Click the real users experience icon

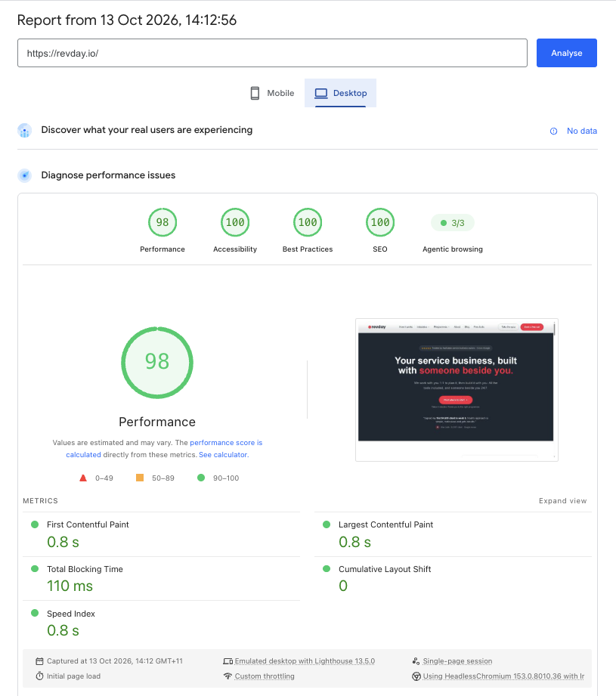(25, 131)
